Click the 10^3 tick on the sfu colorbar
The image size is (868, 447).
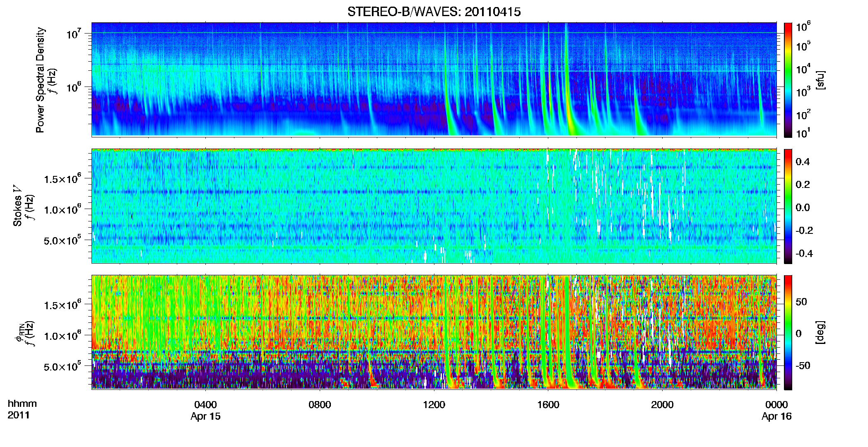coord(803,91)
